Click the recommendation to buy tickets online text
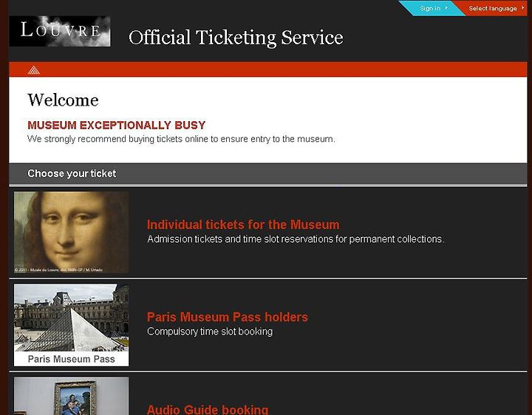 (181, 139)
